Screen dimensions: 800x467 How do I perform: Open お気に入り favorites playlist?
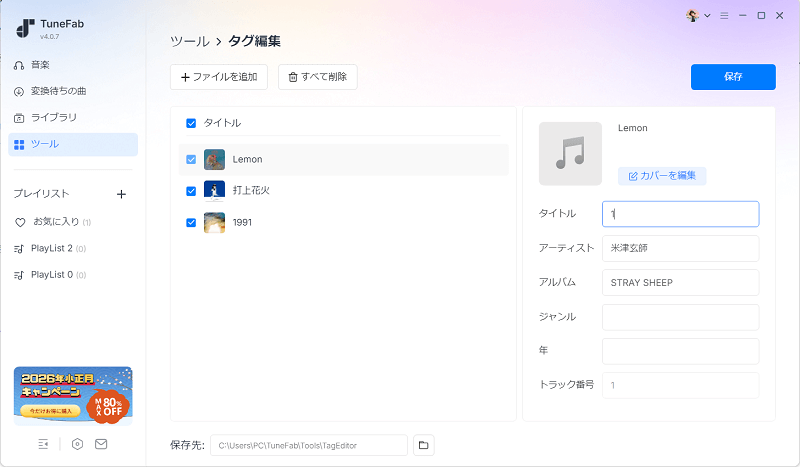[x=52, y=222]
